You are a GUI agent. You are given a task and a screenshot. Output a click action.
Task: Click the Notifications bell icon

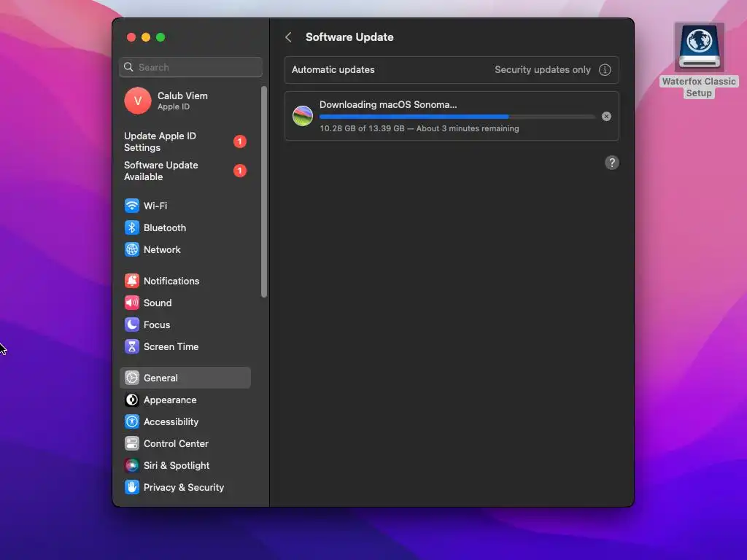[x=132, y=281]
